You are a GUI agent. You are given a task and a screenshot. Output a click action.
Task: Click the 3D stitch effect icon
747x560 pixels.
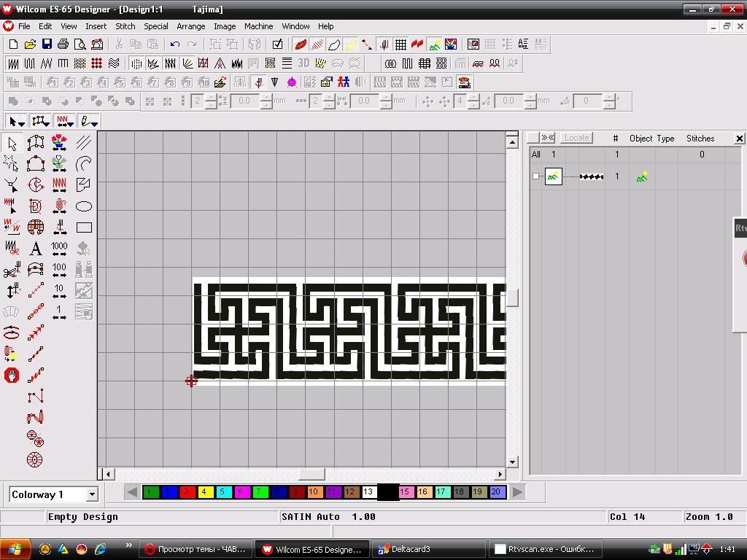303,63
